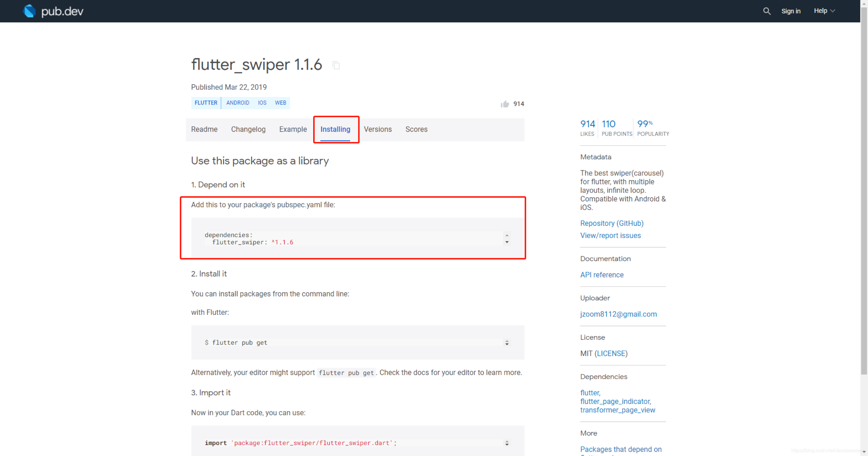The width and height of the screenshot is (868, 456).
Task: Click the import code block scroller
Action: coord(507,443)
